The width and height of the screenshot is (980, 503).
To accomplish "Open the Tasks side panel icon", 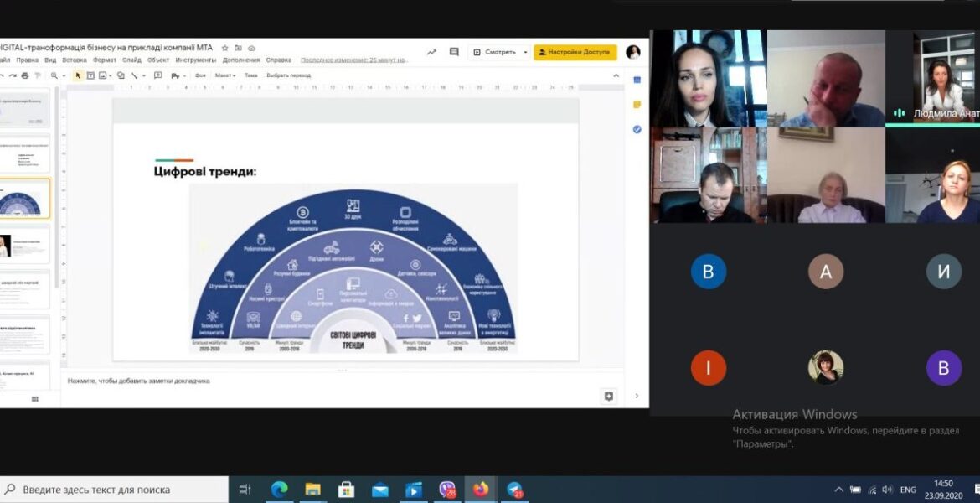I will pos(637,129).
